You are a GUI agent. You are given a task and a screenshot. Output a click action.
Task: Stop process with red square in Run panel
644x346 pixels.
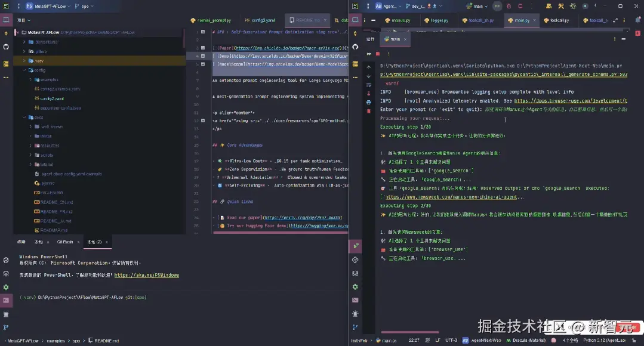[378, 54]
